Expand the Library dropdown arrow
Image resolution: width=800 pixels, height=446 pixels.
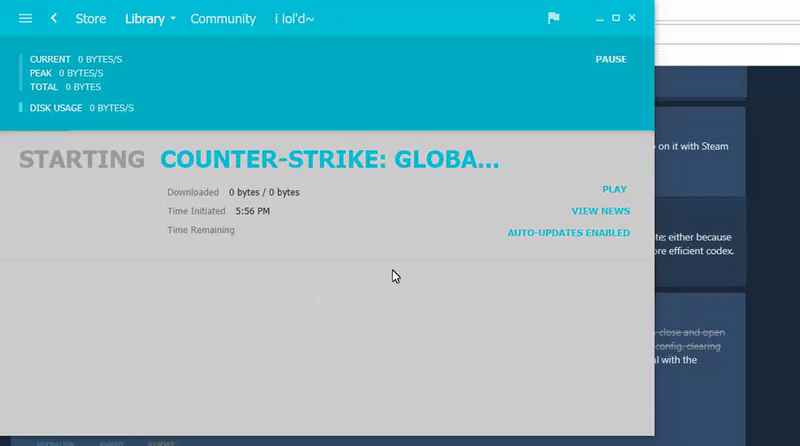click(x=173, y=19)
